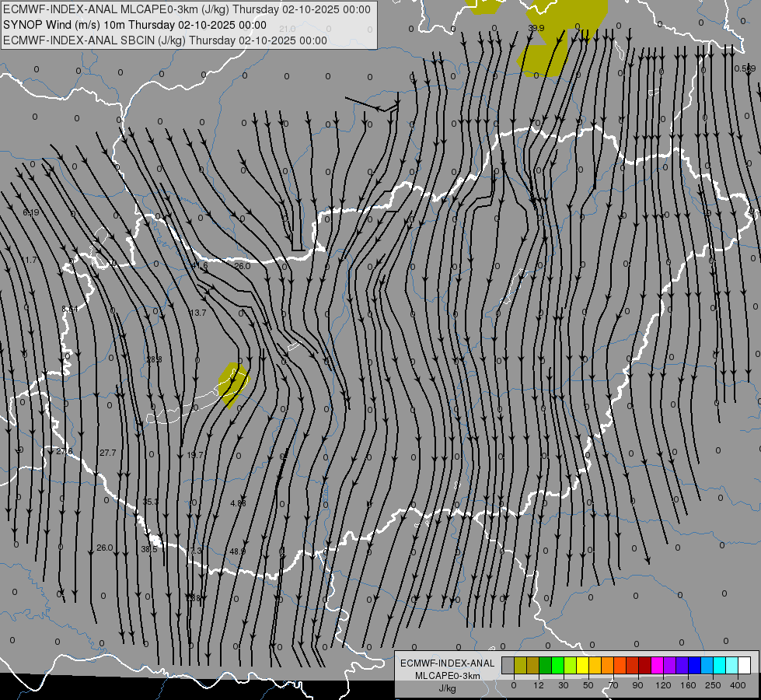Click the cyan legend swatch
The width and height of the screenshot is (761, 700).
point(720,665)
